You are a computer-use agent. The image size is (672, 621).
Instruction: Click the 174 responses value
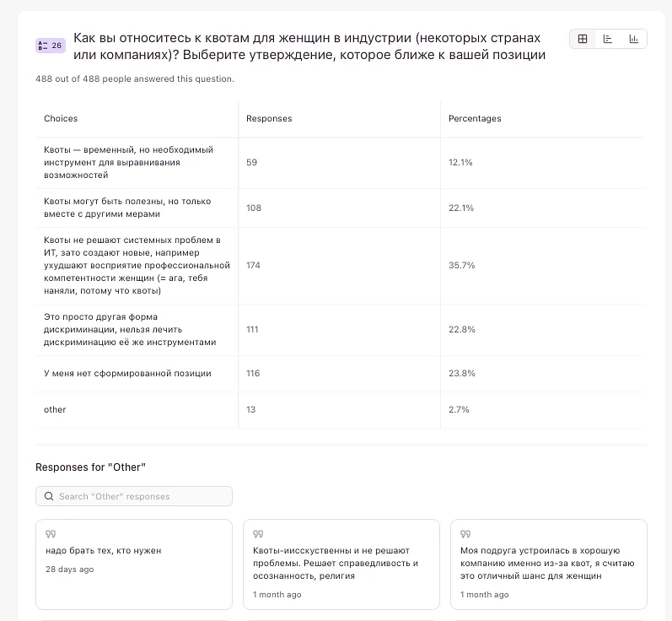(253, 265)
